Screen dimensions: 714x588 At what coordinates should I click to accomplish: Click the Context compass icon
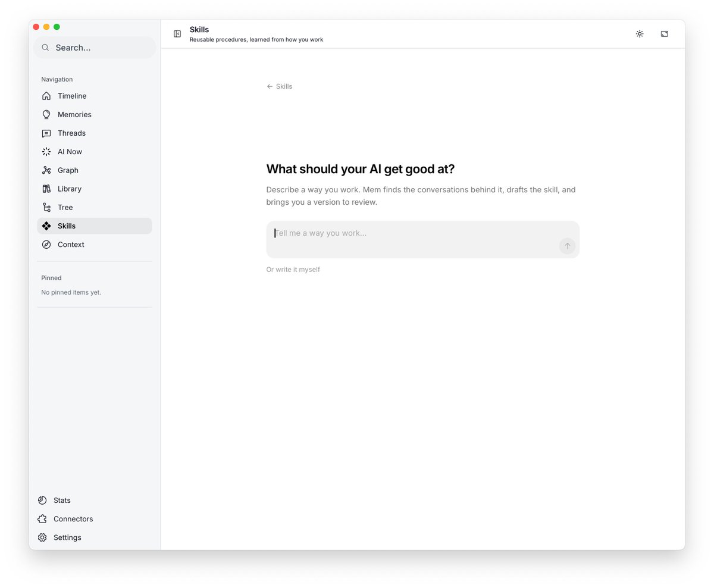(x=46, y=245)
